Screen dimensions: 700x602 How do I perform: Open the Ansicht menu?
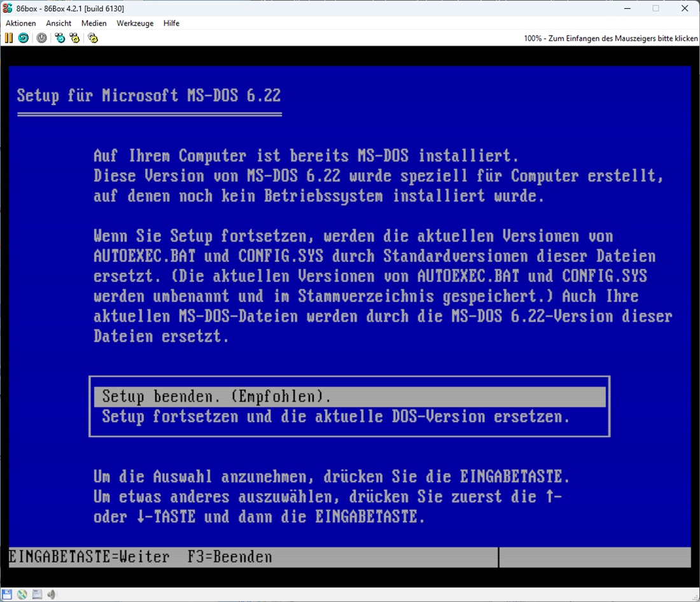(x=59, y=24)
